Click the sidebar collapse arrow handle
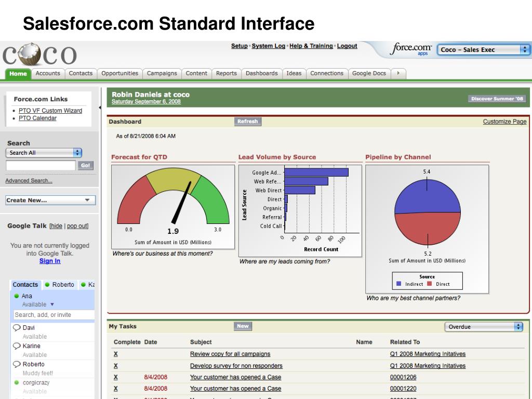Viewport: 532px width, 399px height. (x=100, y=108)
